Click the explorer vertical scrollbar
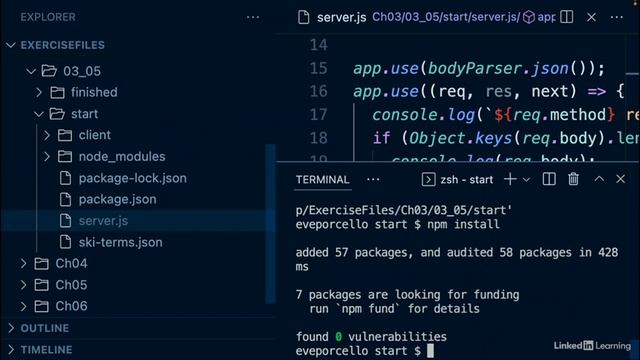The width and height of the screenshot is (640, 360). click(x=271, y=224)
